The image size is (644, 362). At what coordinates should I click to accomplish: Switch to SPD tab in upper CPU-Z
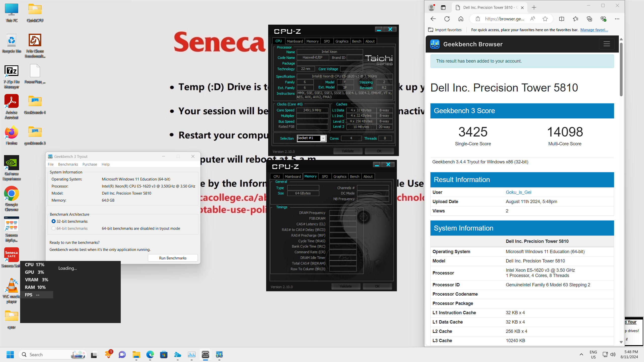click(327, 41)
